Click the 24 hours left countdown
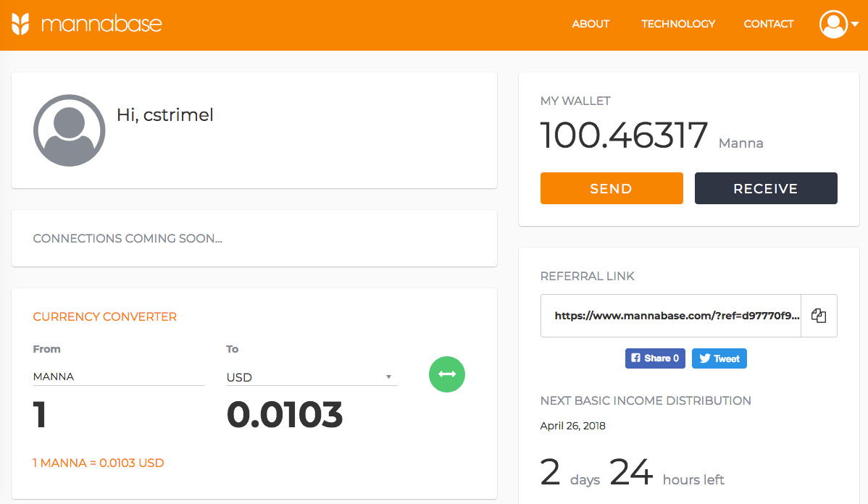The width and height of the screenshot is (868, 504). click(x=667, y=472)
